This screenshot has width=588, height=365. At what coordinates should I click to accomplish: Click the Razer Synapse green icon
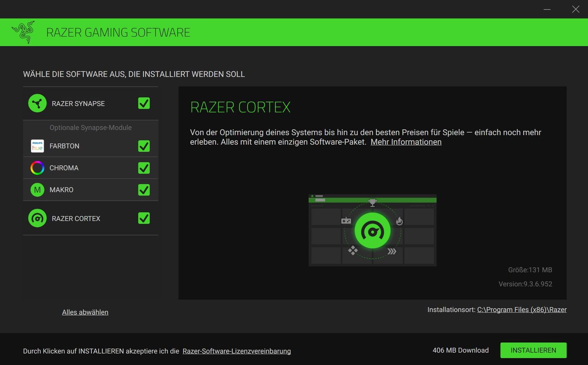point(37,103)
